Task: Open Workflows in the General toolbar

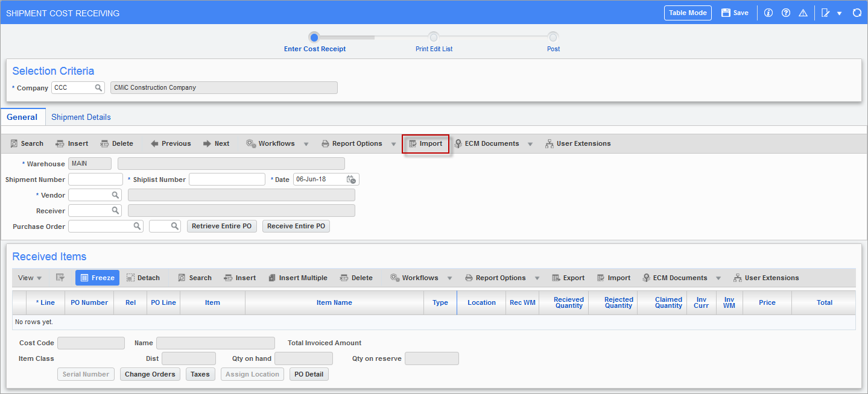Action: [x=270, y=143]
